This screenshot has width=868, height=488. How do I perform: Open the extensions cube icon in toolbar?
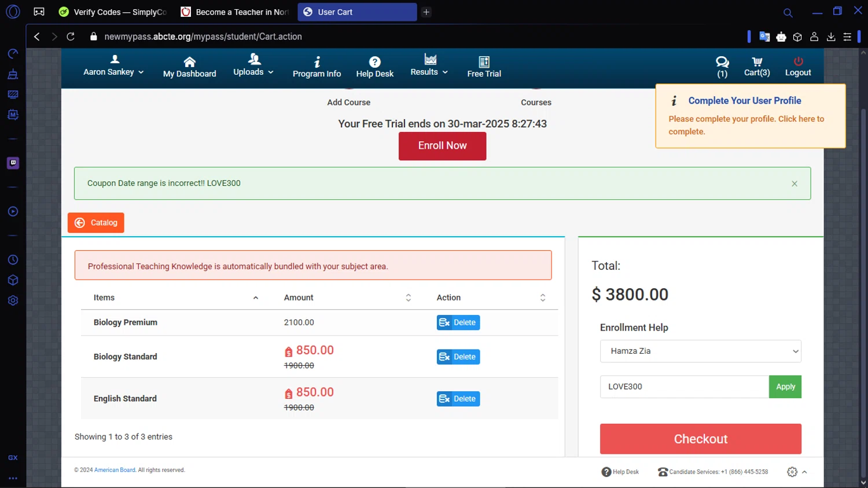coord(797,37)
